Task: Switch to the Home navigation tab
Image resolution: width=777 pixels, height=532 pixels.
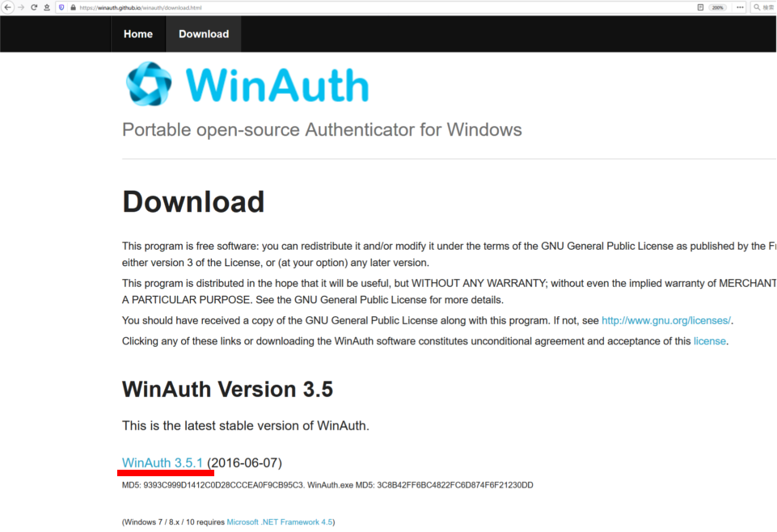Action: 137,33
